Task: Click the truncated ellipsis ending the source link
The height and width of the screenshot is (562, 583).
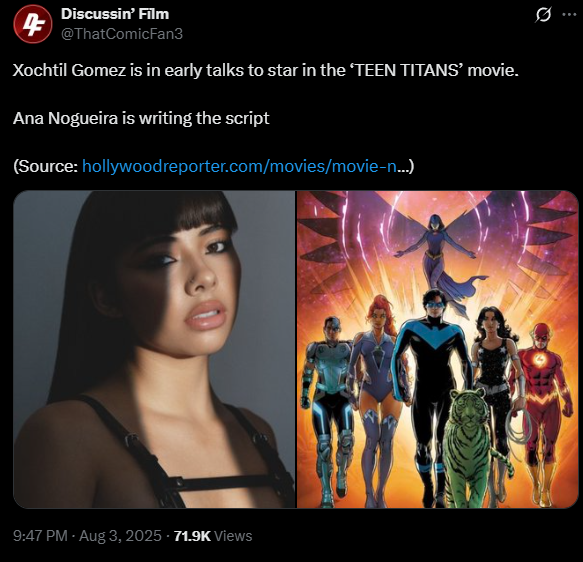Action: tap(403, 167)
